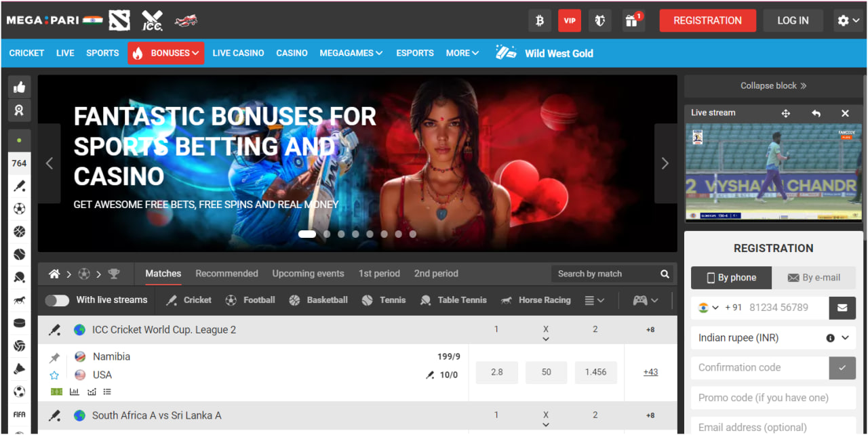Select the table tennis icon in sidebar
Viewport: 868px width, 435px height.
19,277
